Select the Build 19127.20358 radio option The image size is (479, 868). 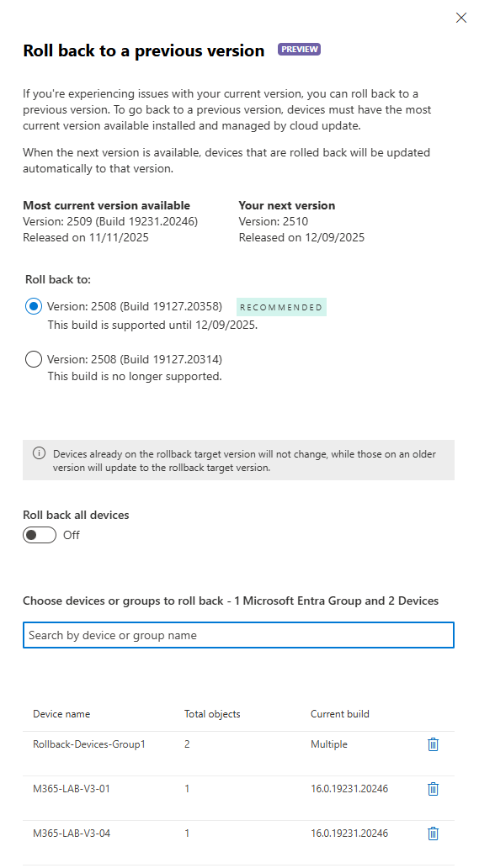[x=33, y=306]
